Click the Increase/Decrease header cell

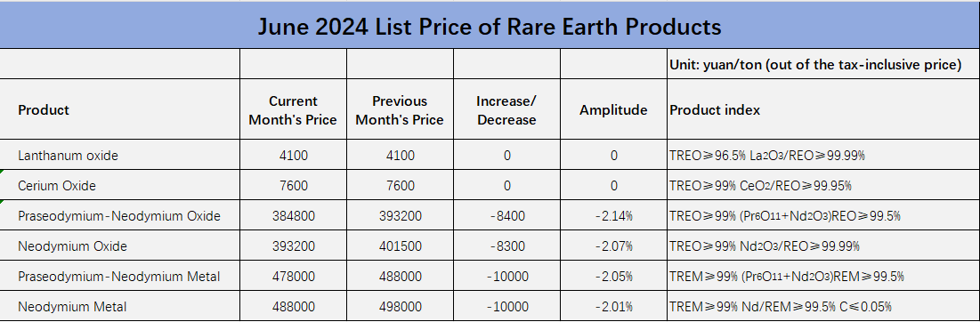[506, 109]
